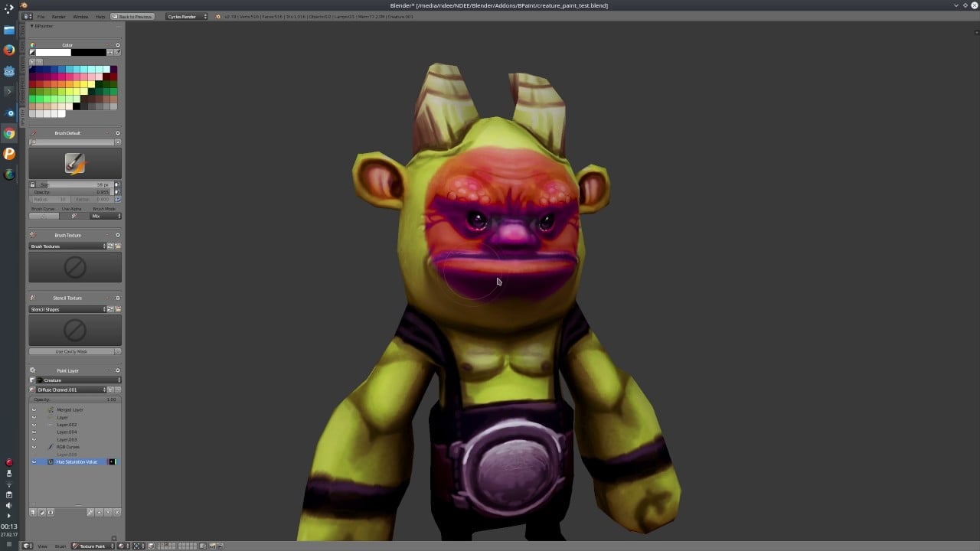The image size is (980, 551).
Task: Open the Brush menu in viewport header
Action: pos(60,546)
